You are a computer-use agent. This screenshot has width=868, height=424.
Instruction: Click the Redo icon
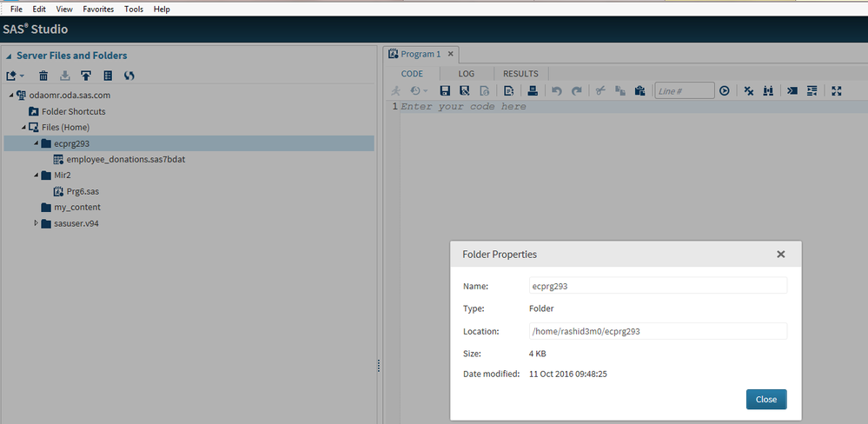coord(577,90)
